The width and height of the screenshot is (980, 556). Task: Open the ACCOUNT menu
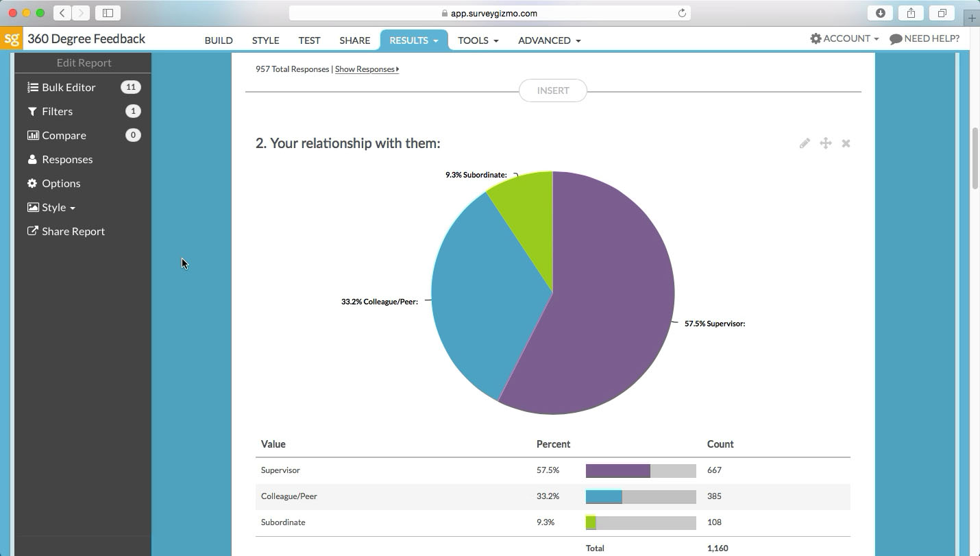pos(844,38)
